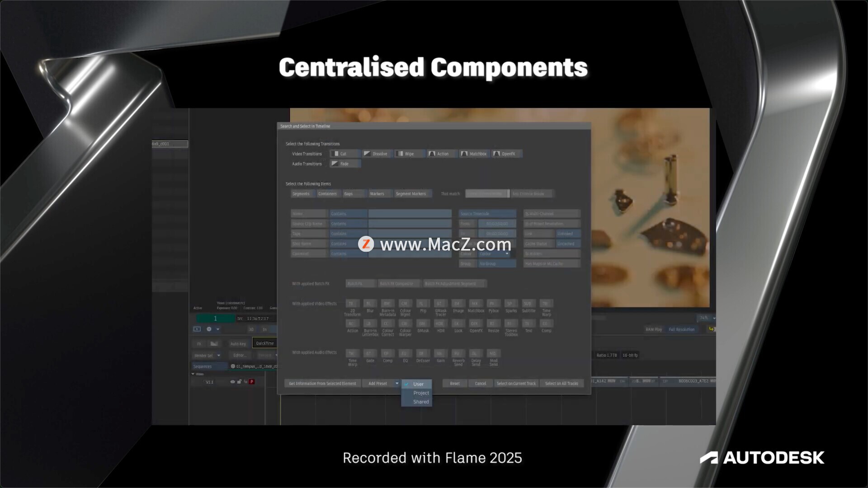
Task: Click Select on Current Track button
Action: point(516,384)
